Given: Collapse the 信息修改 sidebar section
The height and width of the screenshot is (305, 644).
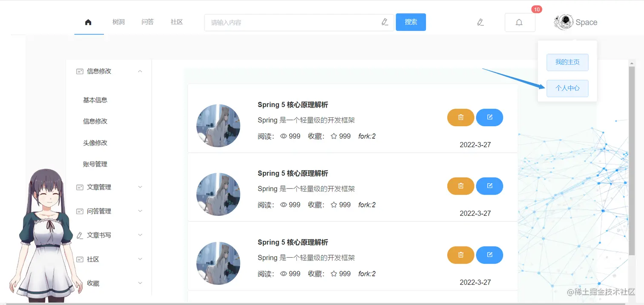Looking at the screenshot, I should coord(140,71).
